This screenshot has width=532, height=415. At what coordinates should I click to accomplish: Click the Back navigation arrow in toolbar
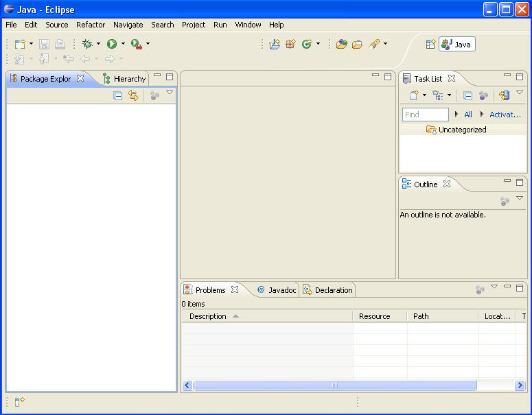85,59
